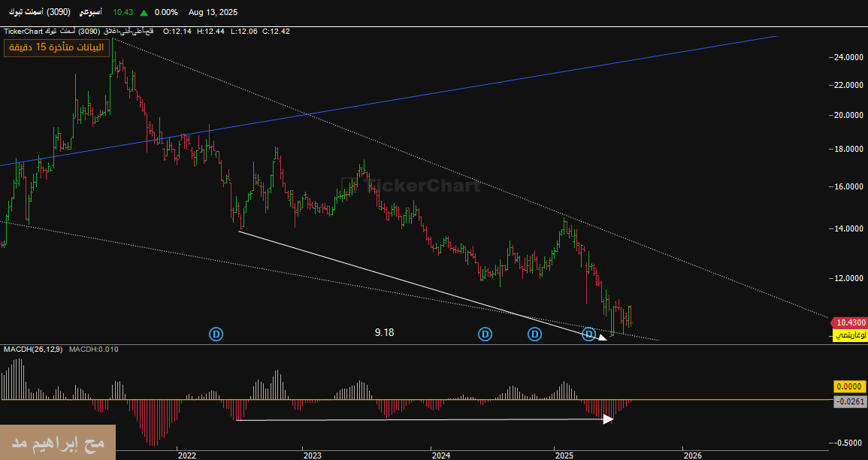The width and height of the screenshot is (868, 460).
Task: Click the 0.00% change percentage
Action: (x=166, y=12)
